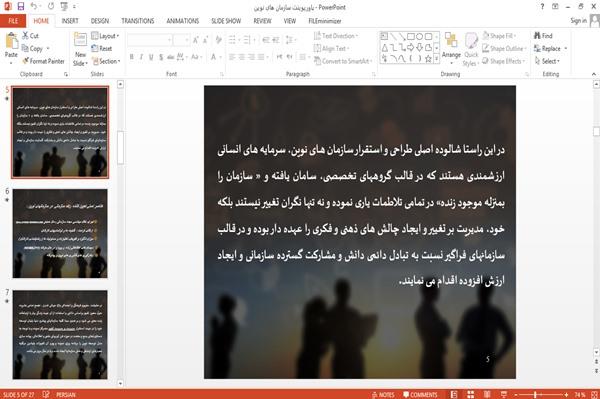Click Replace in Editing group
Screen dimensions: 600x399
(x=551, y=49)
